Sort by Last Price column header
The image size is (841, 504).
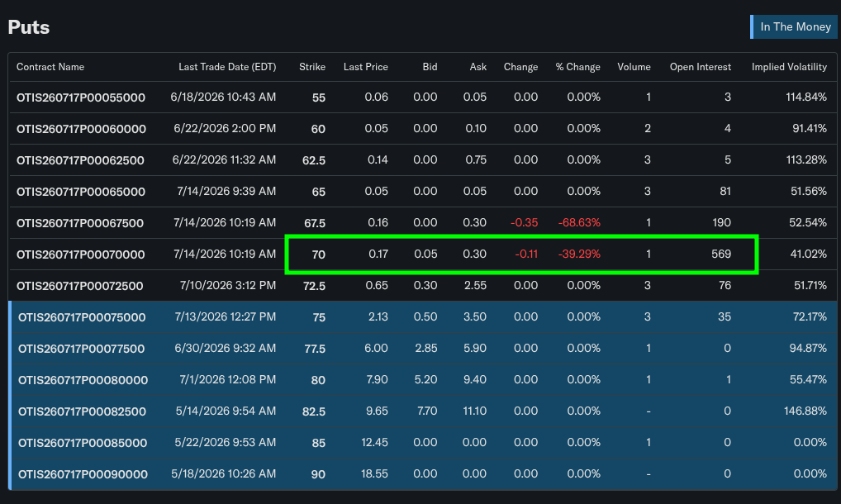tap(366, 67)
